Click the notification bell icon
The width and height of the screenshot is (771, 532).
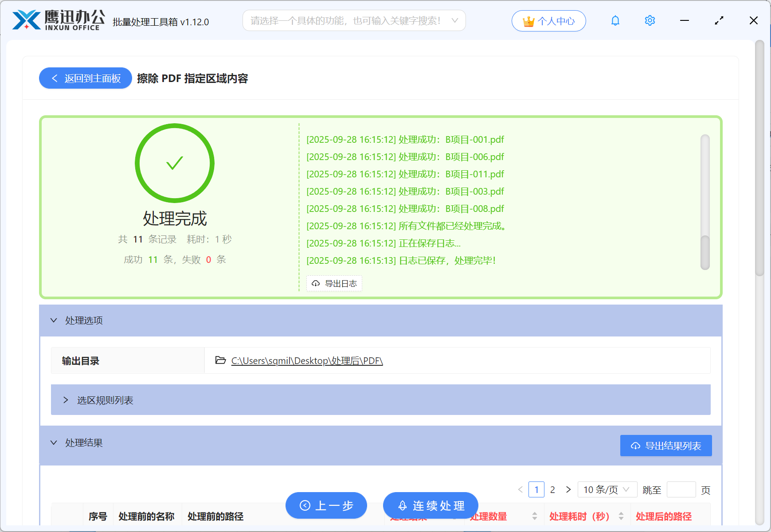click(x=615, y=20)
